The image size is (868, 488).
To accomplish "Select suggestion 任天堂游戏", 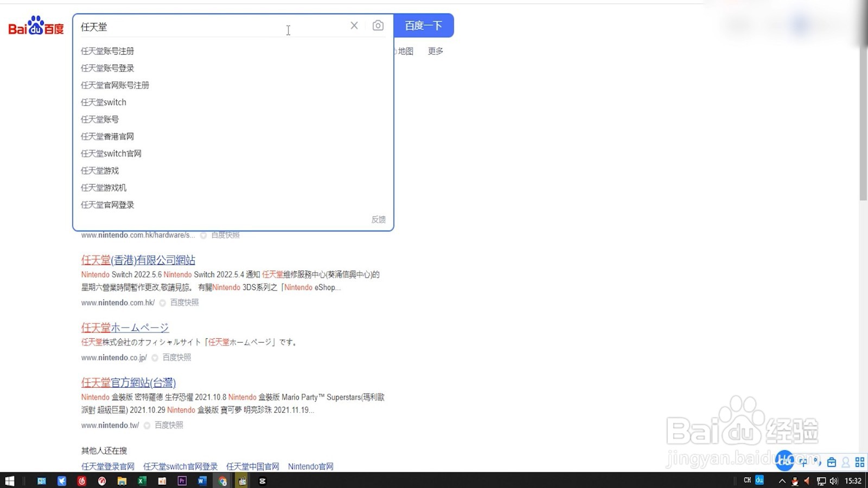I will pos(100,170).
